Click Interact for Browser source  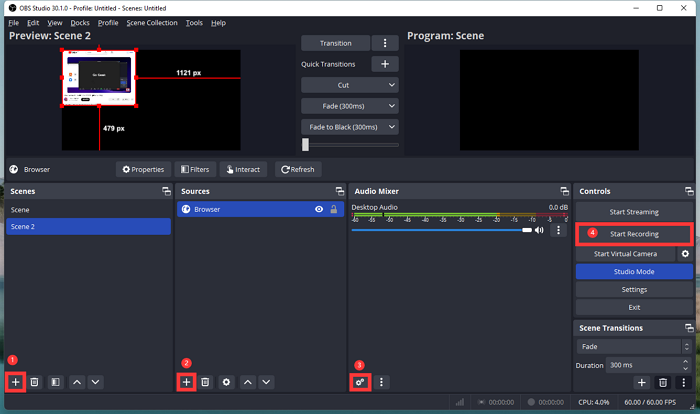click(243, 169)
